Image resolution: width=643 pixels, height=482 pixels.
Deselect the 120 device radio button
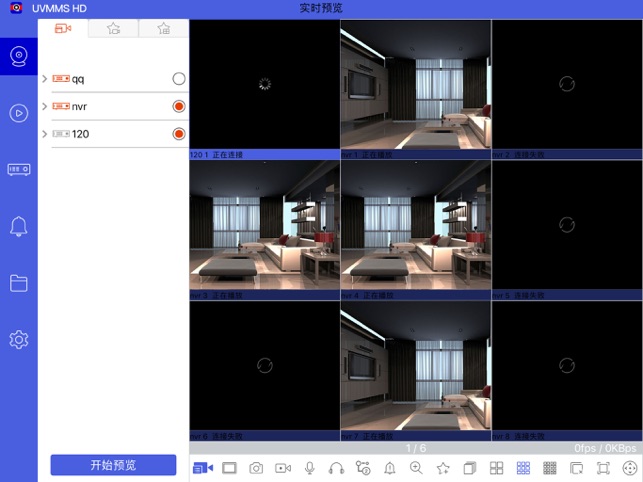coord(179,134)
